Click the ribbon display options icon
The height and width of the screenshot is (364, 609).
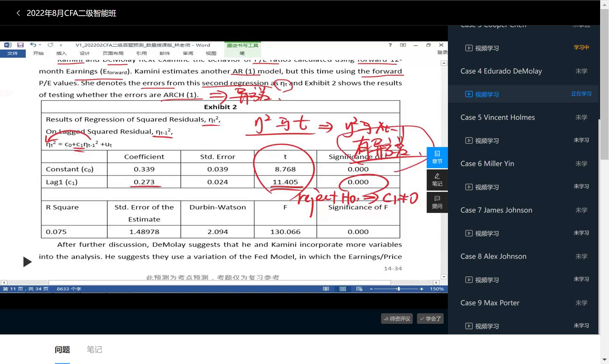pyautogui.click(x=403, y=45)
